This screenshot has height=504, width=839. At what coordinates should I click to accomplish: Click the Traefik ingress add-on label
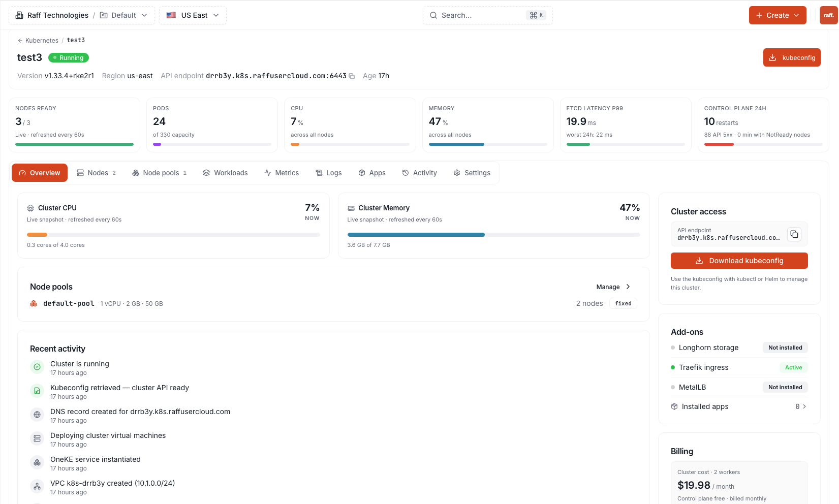(x=703, y=367)
